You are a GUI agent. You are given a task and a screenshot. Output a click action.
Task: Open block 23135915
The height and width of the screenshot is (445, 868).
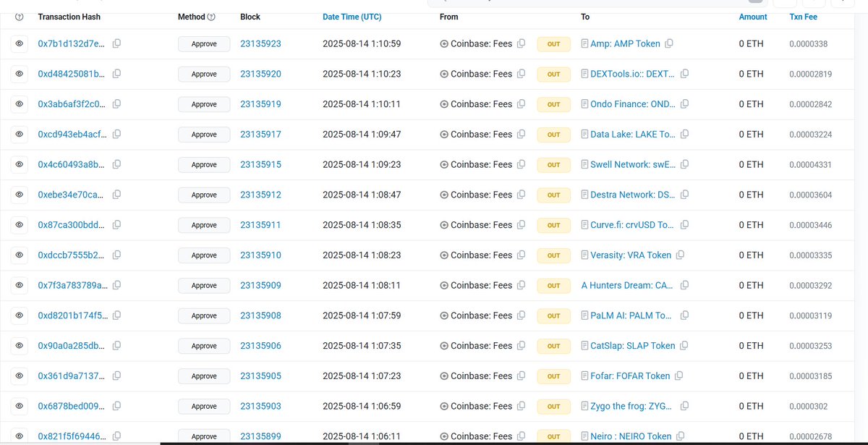pos(260,165)
